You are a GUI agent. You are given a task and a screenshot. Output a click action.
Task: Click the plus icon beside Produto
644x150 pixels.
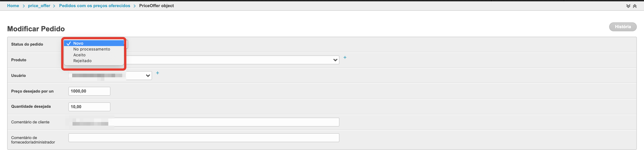345,57
